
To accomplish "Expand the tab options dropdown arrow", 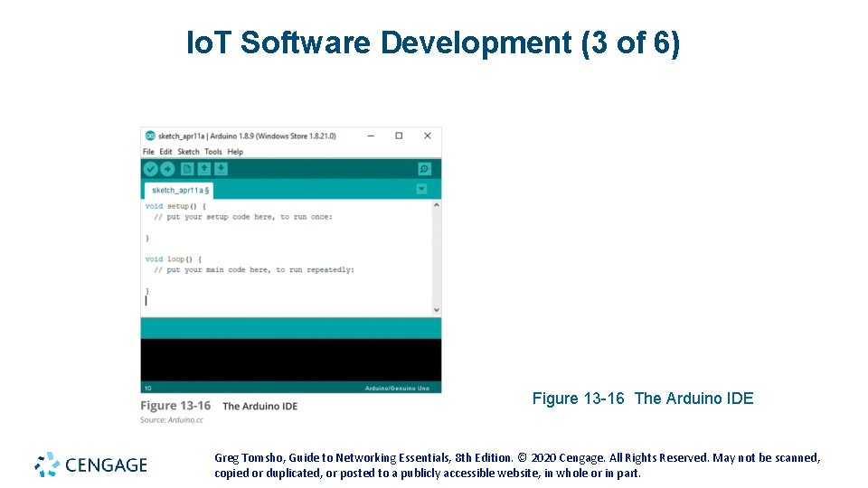I will 422,189.
